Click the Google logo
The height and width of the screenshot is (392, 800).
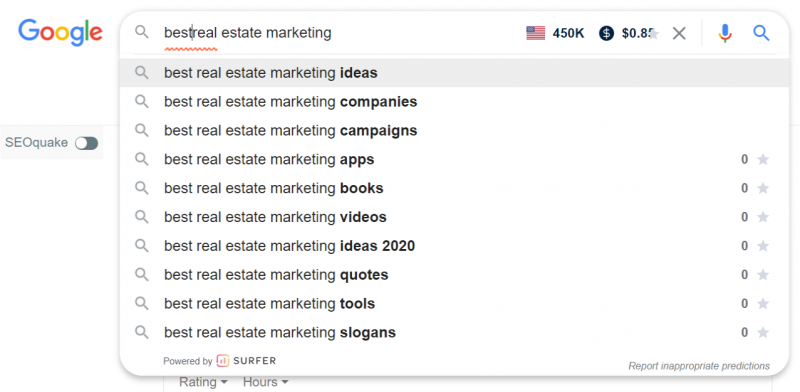click(x=60, y=33)
